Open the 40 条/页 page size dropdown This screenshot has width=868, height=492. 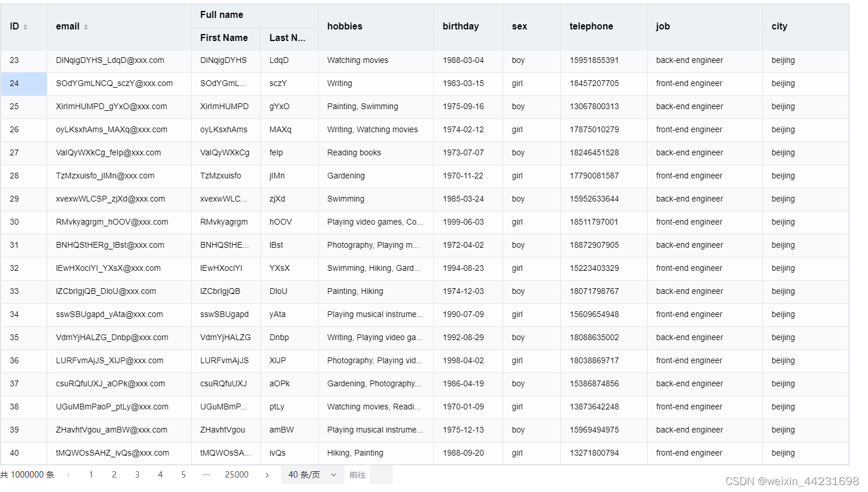point(312,475)
